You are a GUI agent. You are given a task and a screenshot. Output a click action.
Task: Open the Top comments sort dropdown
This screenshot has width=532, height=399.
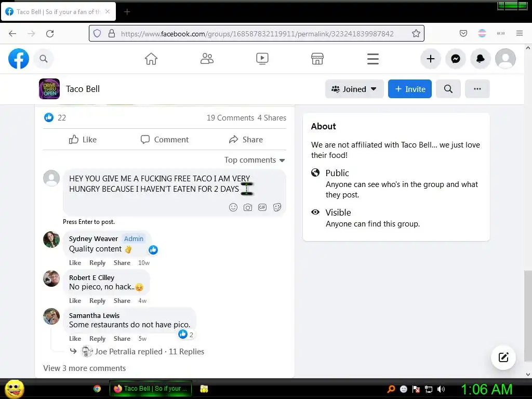tap(255, 160)
